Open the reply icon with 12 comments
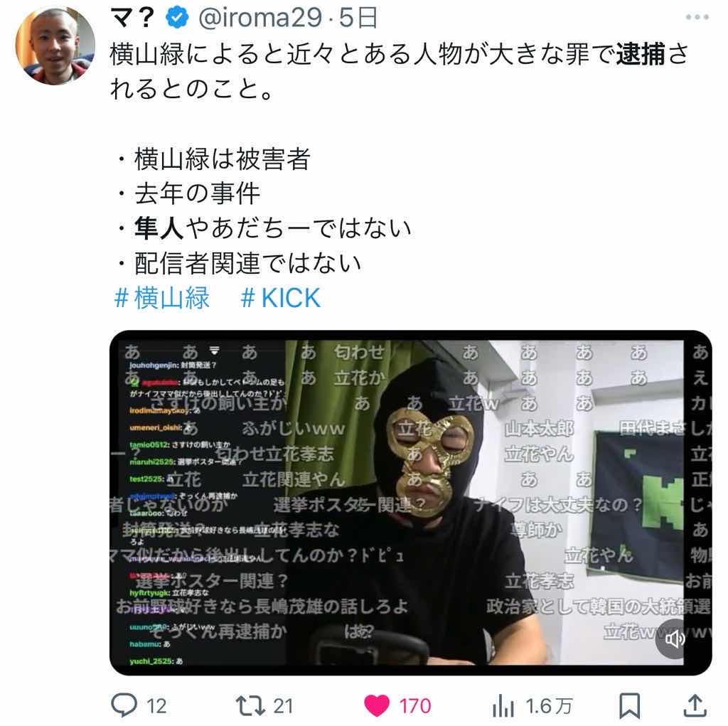Image resolution: width=728 pixels, height=726 pixels. tap(124, 704)
